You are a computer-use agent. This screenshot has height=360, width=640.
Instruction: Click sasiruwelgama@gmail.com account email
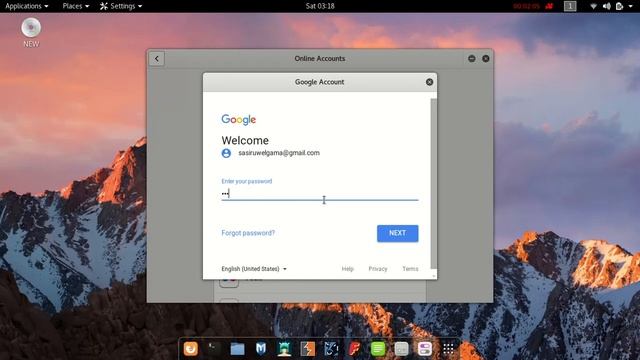coord(279,153)
